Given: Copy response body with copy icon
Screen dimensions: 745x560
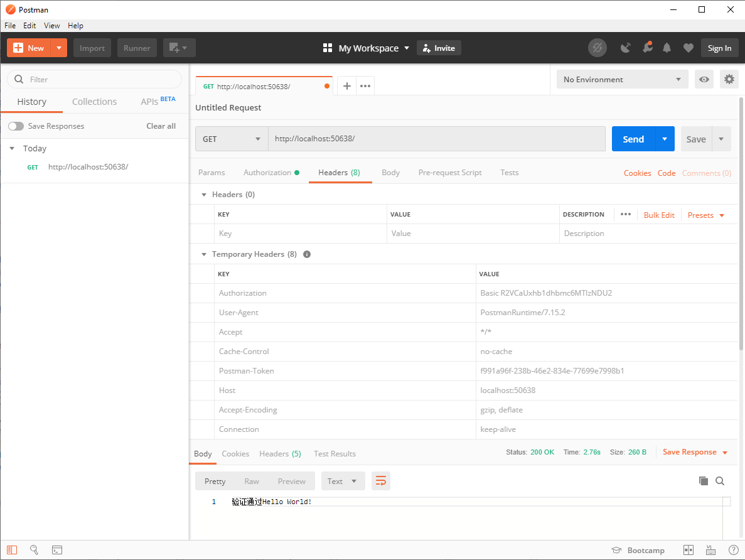Looking at the screenshot, I should coord(704,481).
